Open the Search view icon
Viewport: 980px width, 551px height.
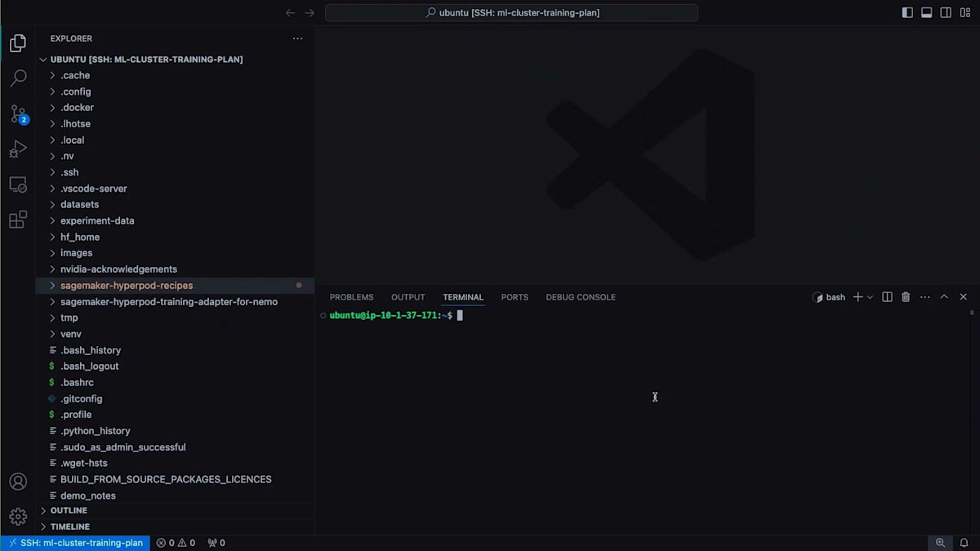[18, 78]
